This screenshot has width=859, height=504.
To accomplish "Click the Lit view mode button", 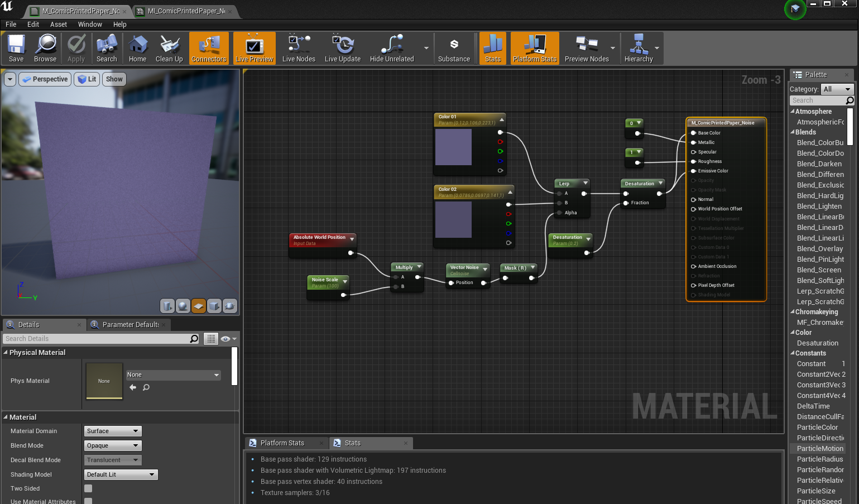I will tap(87, 79).
